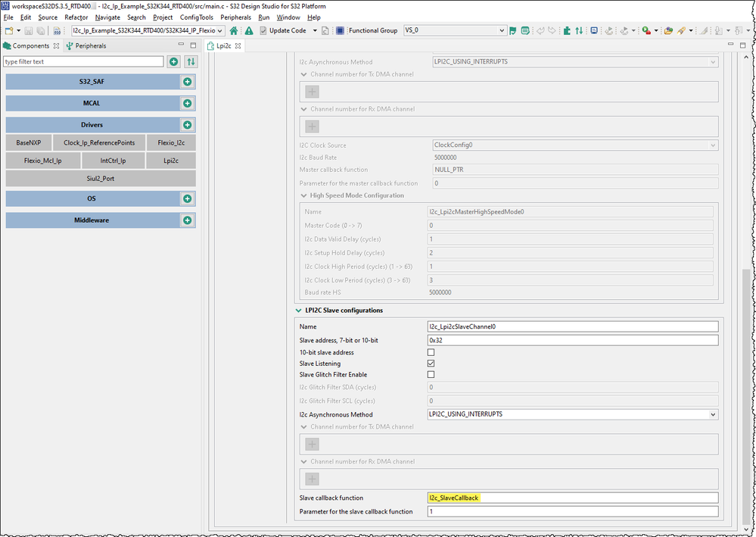Toggle the 10-bit slave address checkbox
The width and height of the screenshot is (756, 537).
coord(431,352)
